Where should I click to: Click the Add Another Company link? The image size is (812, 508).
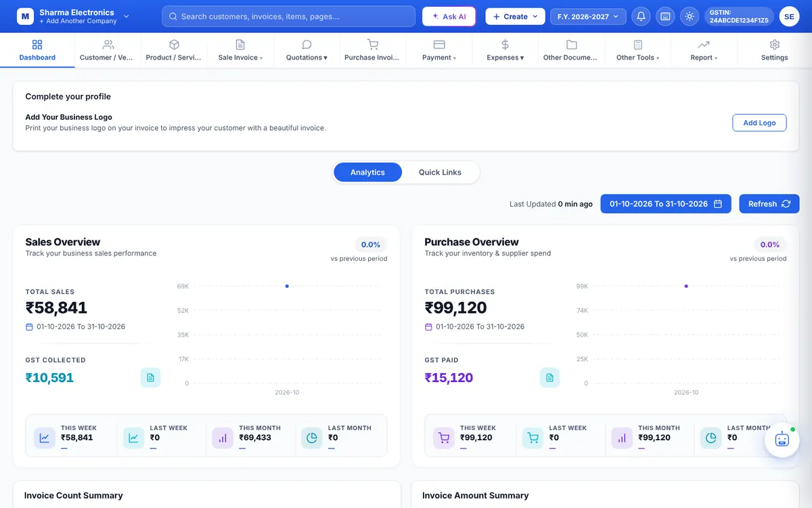point(78,21)
